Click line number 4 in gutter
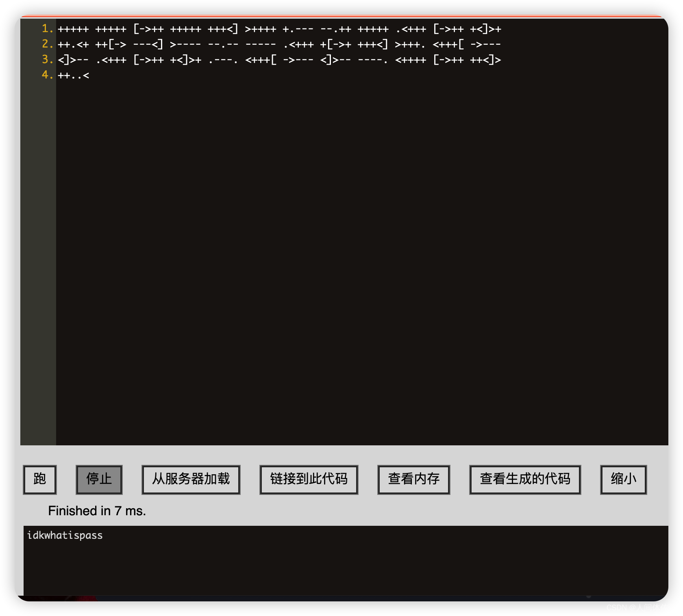This screenshot has height=616, width=683. click(x=48, y=75)
